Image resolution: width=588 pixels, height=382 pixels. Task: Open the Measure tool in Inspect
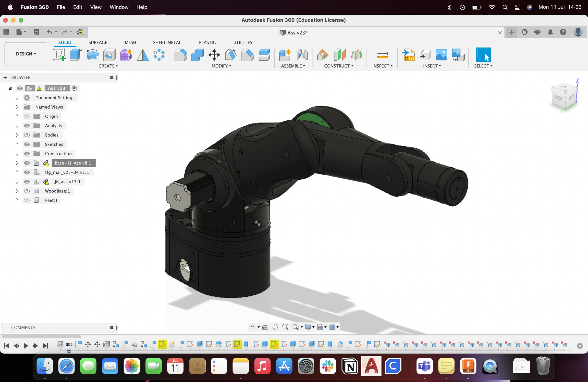coord(382,55)
